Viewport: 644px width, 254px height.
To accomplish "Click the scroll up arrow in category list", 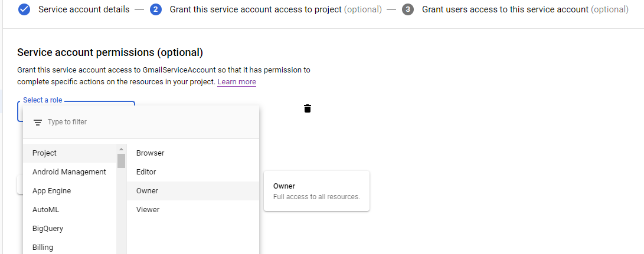I will point(121,149).
